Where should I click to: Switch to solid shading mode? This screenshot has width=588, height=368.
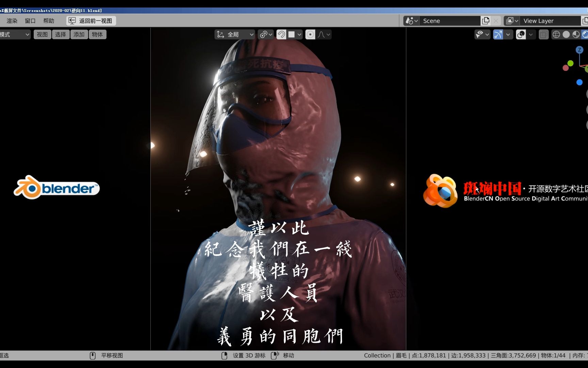(x=566, y=34)
